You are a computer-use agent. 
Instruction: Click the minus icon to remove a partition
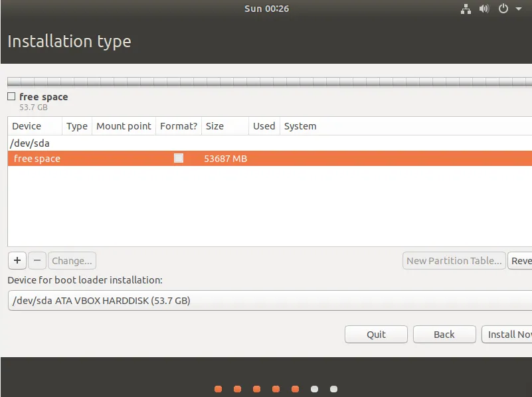(37, 260)
